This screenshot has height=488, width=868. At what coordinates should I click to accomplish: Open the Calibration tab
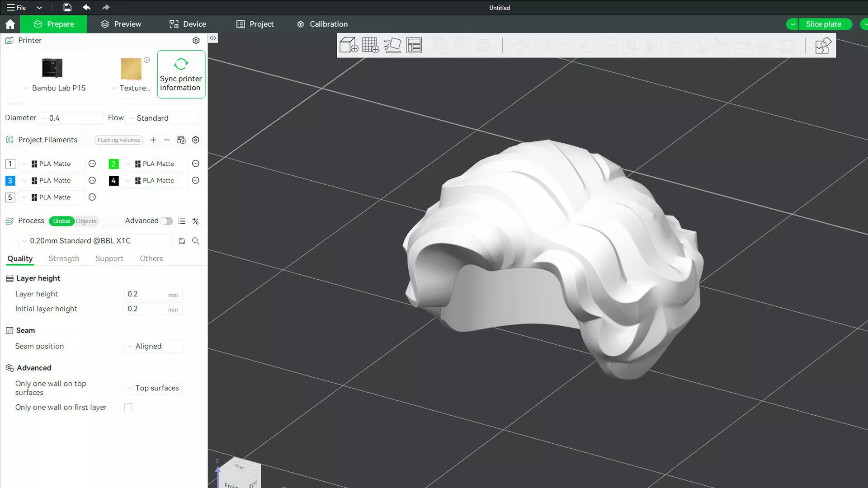click(322, 24)
